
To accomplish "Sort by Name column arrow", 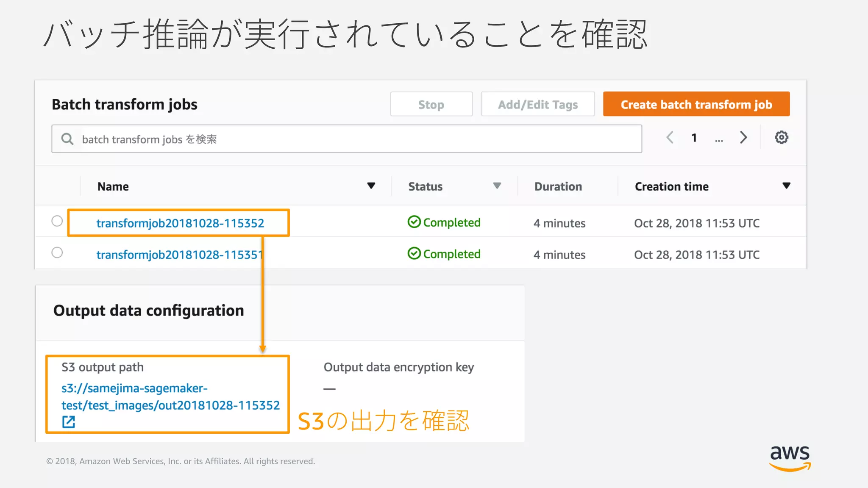I will tap(371, 186).
